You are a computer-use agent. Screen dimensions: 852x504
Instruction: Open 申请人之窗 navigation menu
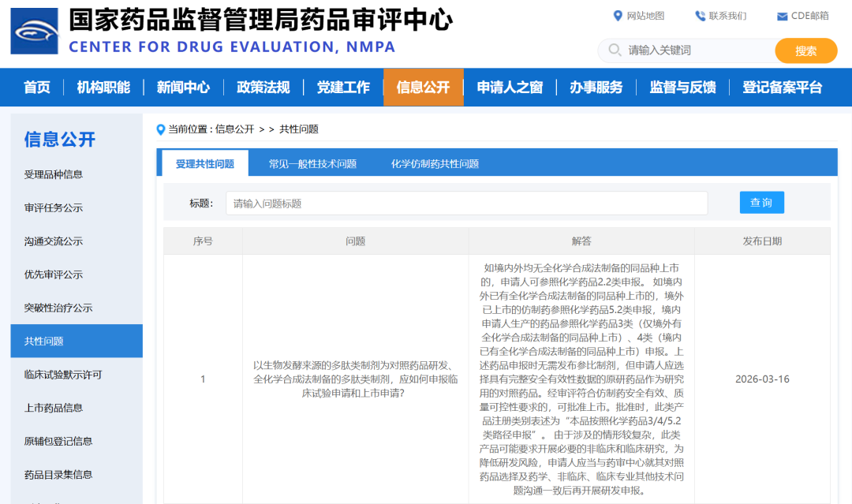[510, 88]
